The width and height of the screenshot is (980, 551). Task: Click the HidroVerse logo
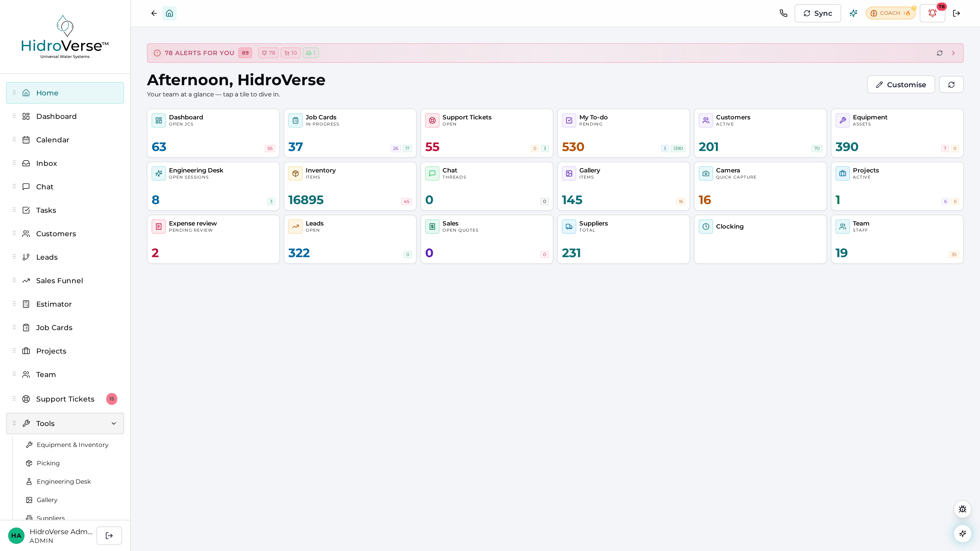[65, 37]
